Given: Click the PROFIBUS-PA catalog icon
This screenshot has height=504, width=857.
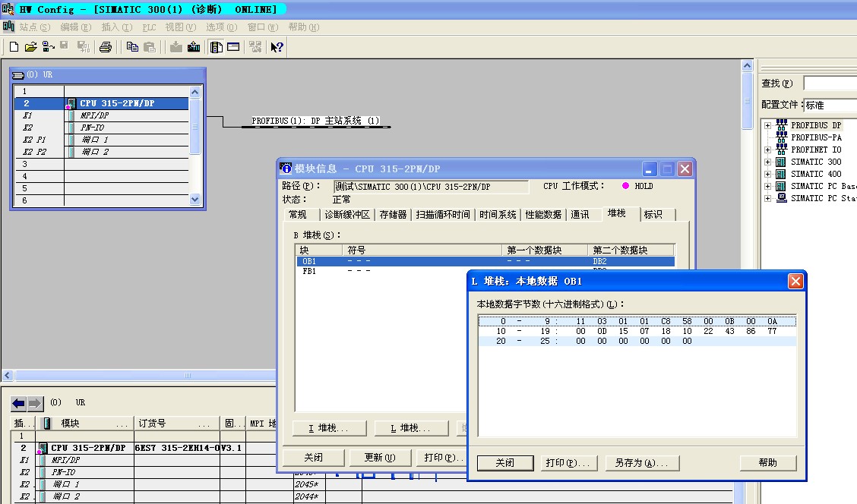Looking at the screenshot, I should [x=782, y=137].
